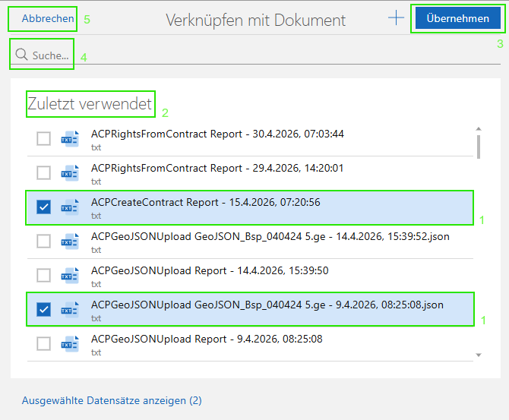This screenshot has height=420, width=509.
Task: Click txt icon of GeoJSON 14.4.2026 15:39:52.json row
Action: tap(70, 242)
